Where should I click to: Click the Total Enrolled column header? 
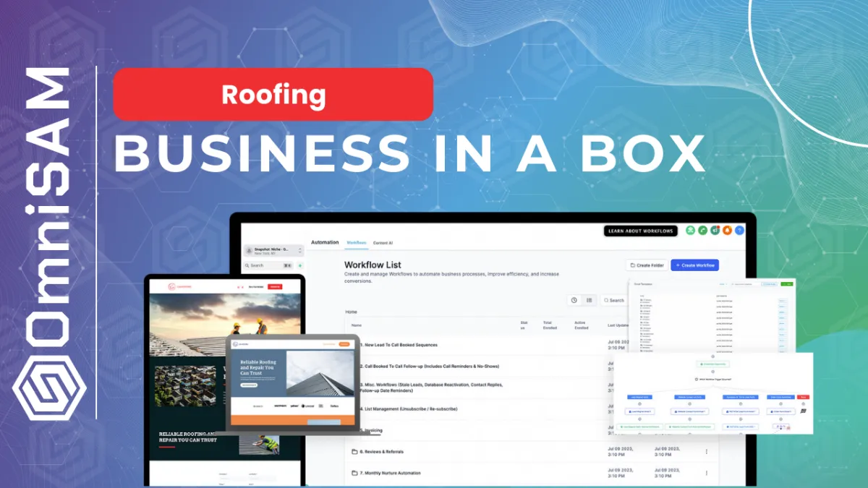pyautogui.click(x=550, y=325)
